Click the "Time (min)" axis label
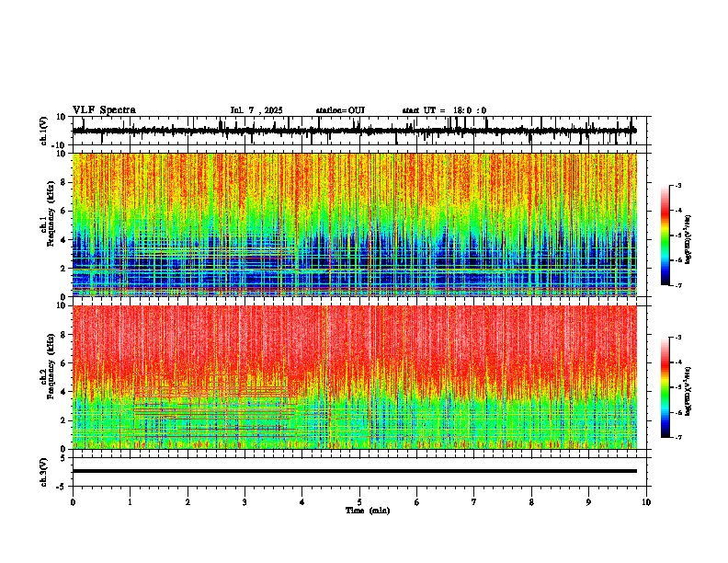728x563 pixels. [x=368, y=511]
